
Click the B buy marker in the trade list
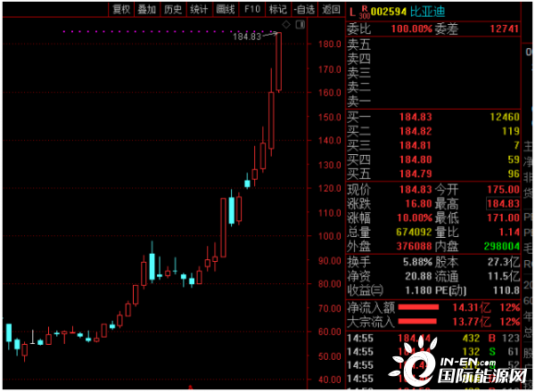click(x=491, y=339)
